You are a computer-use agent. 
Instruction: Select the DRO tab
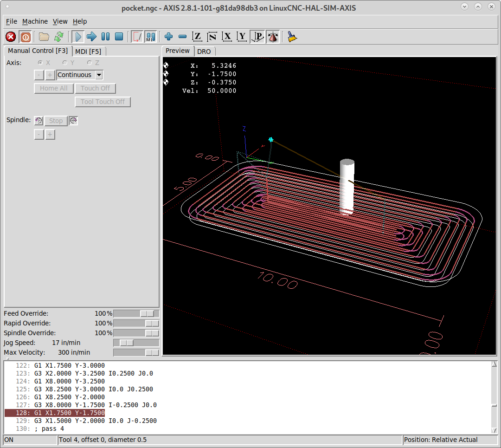coord(204,52)
